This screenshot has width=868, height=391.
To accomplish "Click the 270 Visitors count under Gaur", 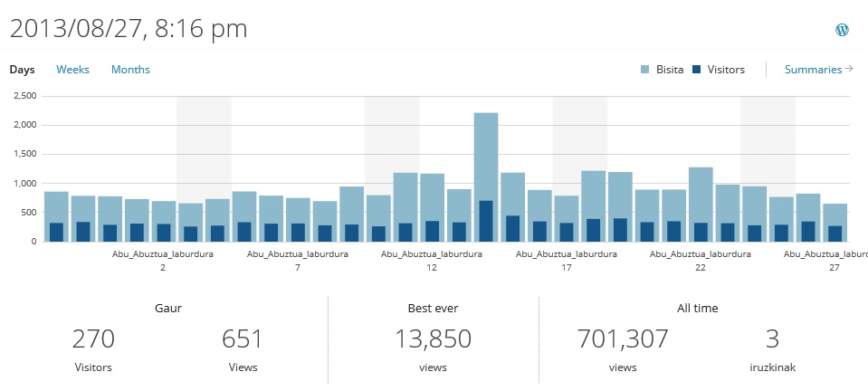I will click(x=93, y=339).
